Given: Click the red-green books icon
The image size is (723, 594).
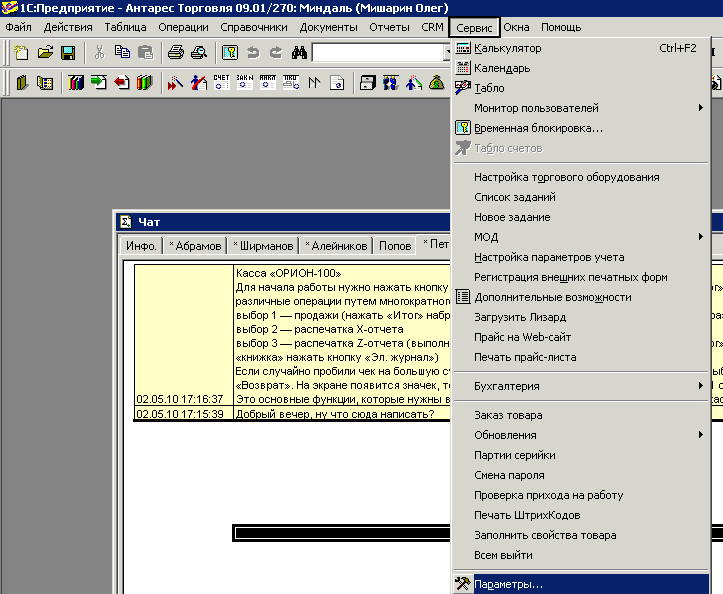Looking at the screenshot, I should (144, 83).
